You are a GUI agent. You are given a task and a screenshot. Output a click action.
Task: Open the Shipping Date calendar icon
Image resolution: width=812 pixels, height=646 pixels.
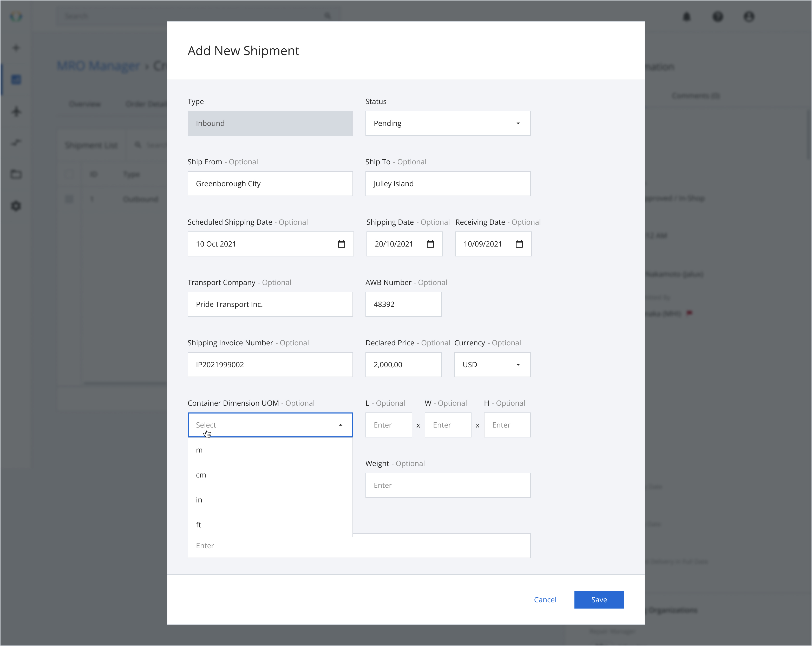(430, 244)
